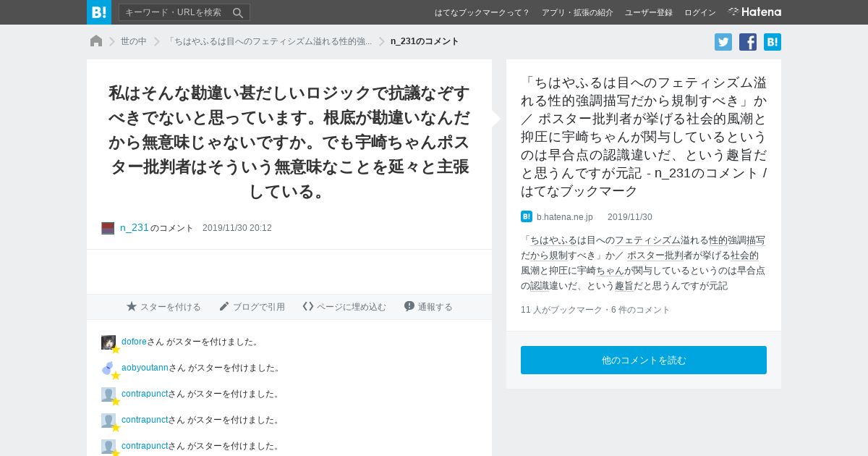Open はてなブックマークって？ link
Screen dimensions: 868x456
click(482, 12)
